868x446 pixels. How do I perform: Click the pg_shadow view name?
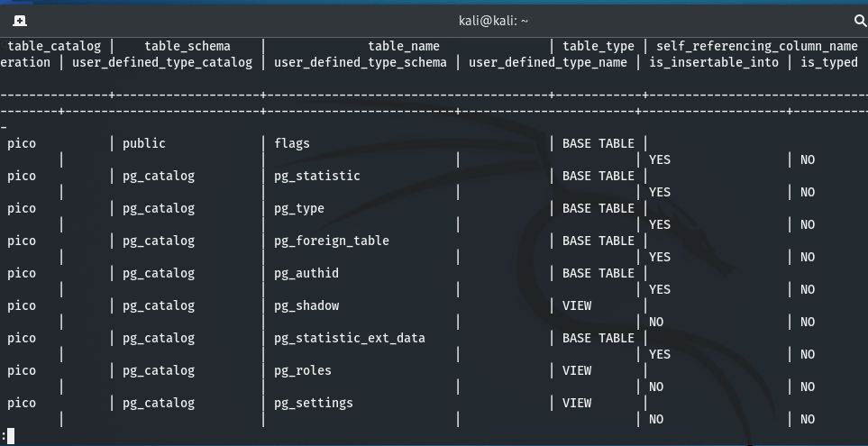306,305
